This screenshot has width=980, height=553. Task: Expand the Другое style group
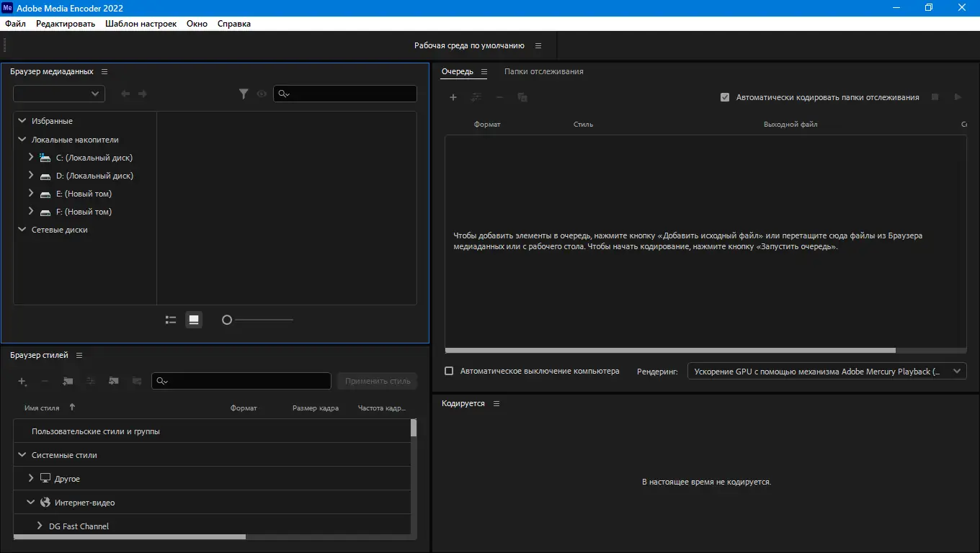[x=31, y=478]
